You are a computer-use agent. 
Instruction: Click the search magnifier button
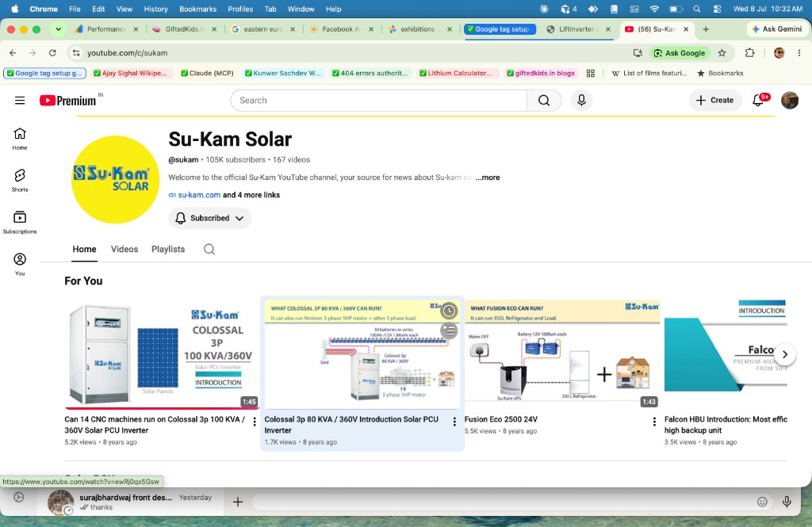coord(544,101)
